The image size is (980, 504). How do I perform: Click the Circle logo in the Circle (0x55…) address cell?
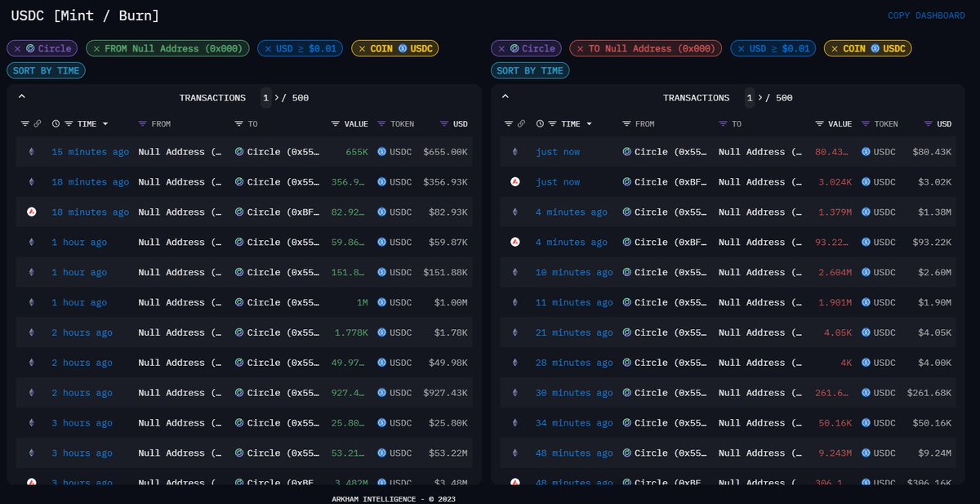(x=238, y=152)
